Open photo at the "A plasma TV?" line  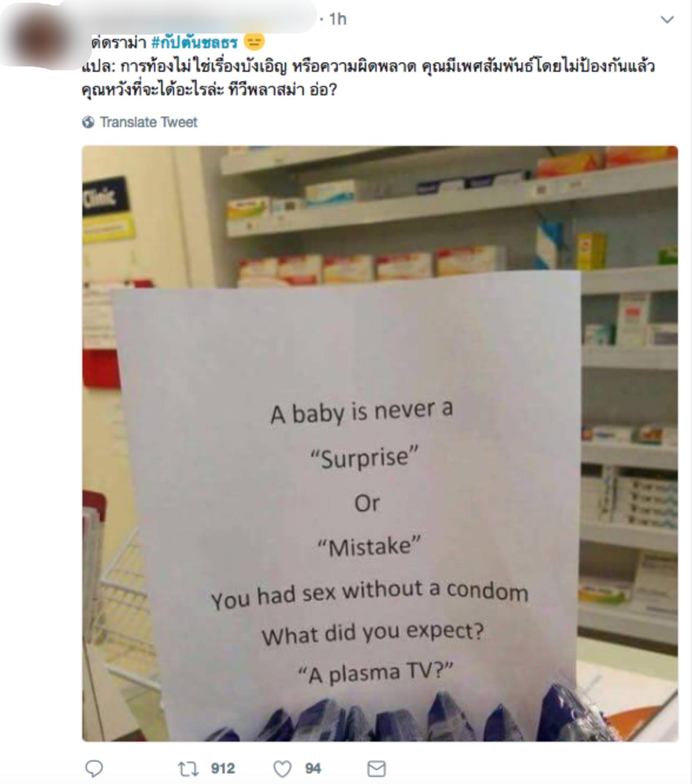pyautogui.click(x=376, y=673)
